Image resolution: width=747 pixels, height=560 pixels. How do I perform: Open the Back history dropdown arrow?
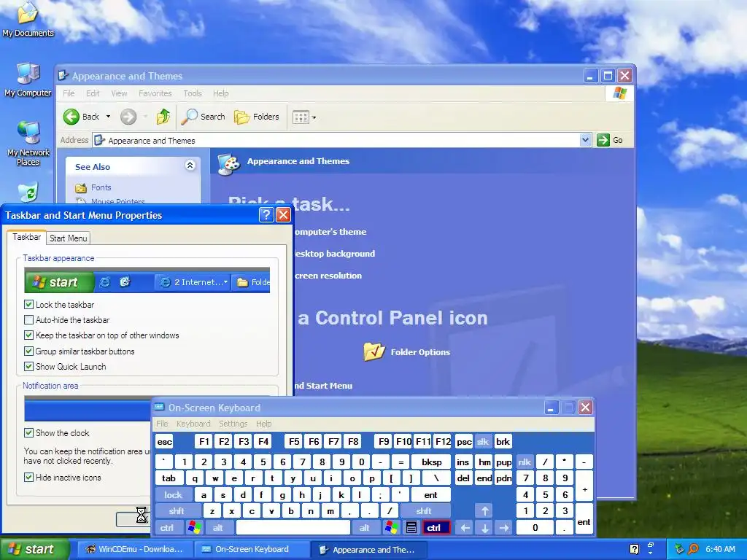[108, 117]
